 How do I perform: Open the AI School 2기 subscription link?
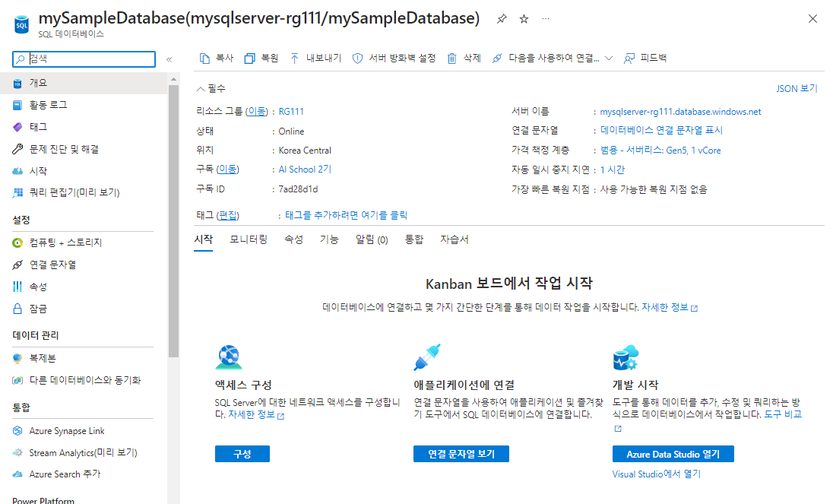pyautogui.click(x=305, y=170)
